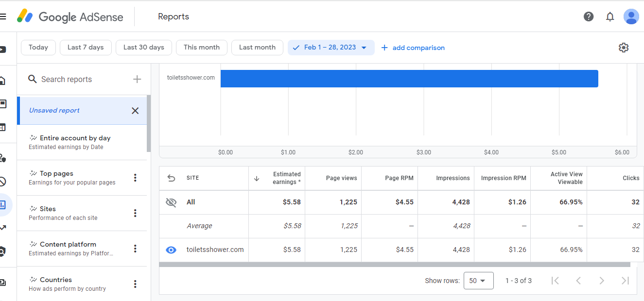Open the Help question mark icon

pyautogui.click(x=589, y=17)
